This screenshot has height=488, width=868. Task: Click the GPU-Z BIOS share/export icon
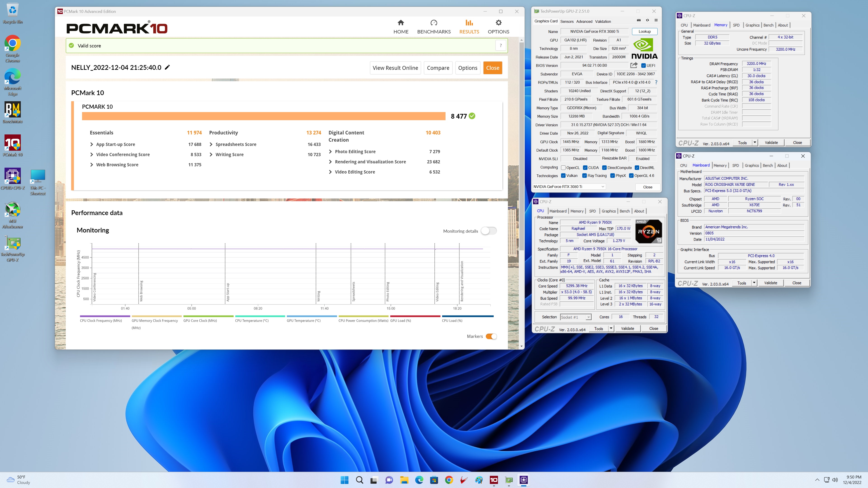(x=634, y=65)
